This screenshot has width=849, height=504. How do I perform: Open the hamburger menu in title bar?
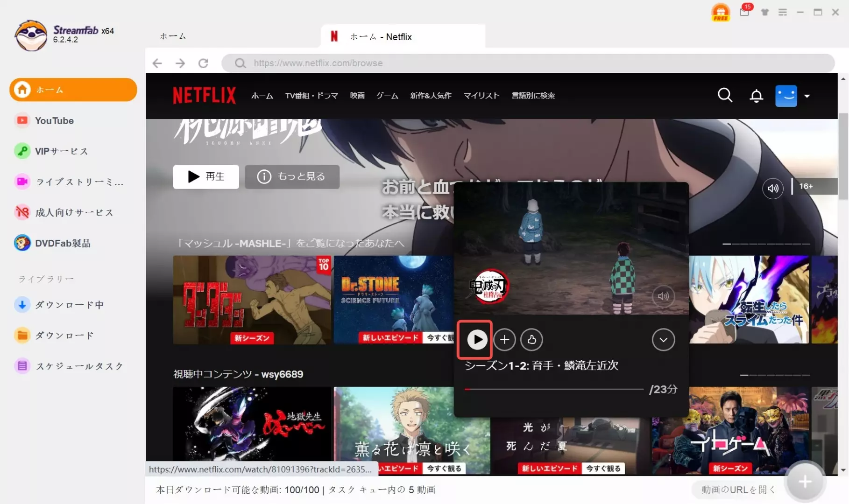782,12
